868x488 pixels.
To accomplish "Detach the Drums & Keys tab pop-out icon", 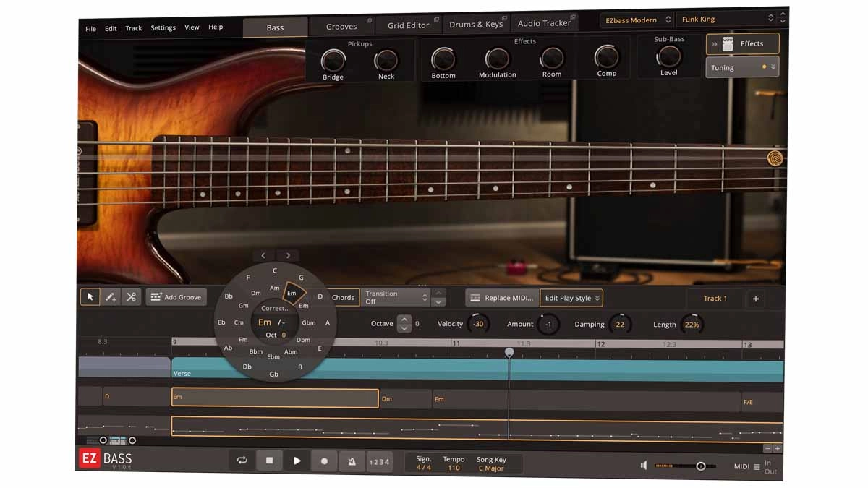I will click(503, 18).
